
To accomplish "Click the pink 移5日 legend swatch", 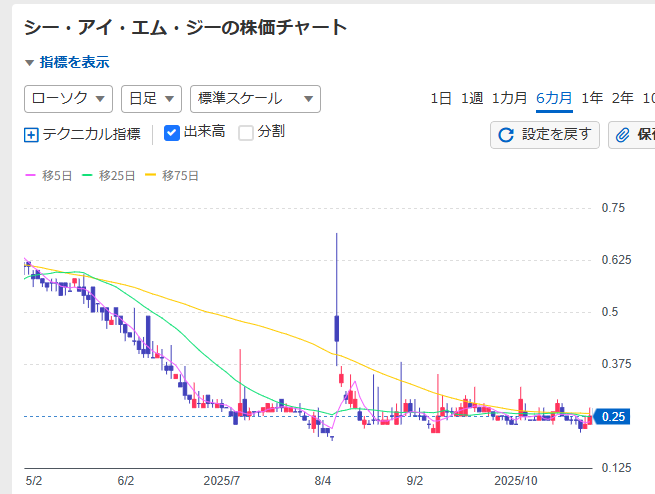I will pyautogui.click(x=31, y=176).
